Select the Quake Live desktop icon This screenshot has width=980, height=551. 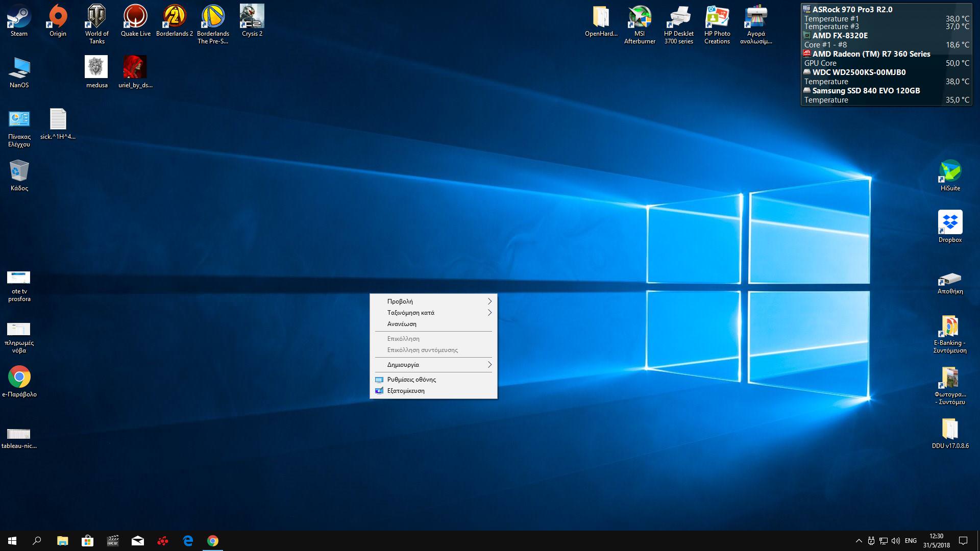tap(135, 20)
